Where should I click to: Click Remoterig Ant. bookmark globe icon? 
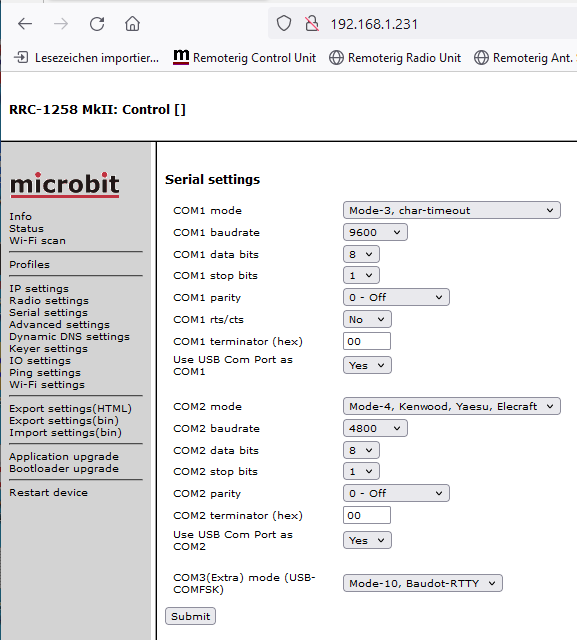481,58
